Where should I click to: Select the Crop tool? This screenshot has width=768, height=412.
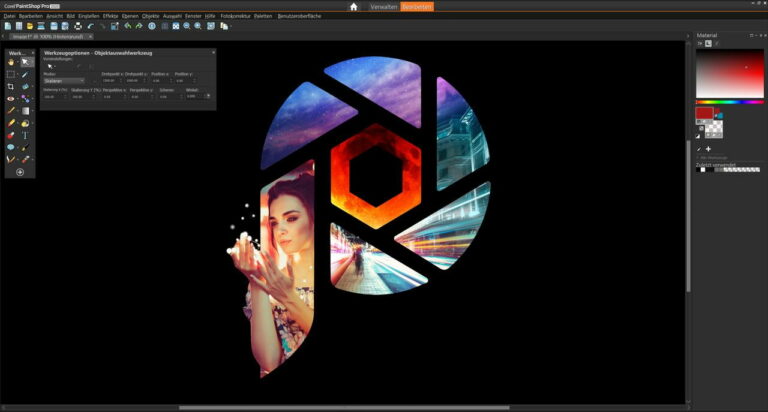(x=11, y=87)
